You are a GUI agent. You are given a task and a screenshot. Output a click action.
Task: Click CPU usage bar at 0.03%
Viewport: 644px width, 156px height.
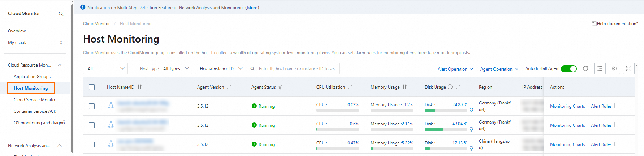pyautogui.click(x=338, y=110)
